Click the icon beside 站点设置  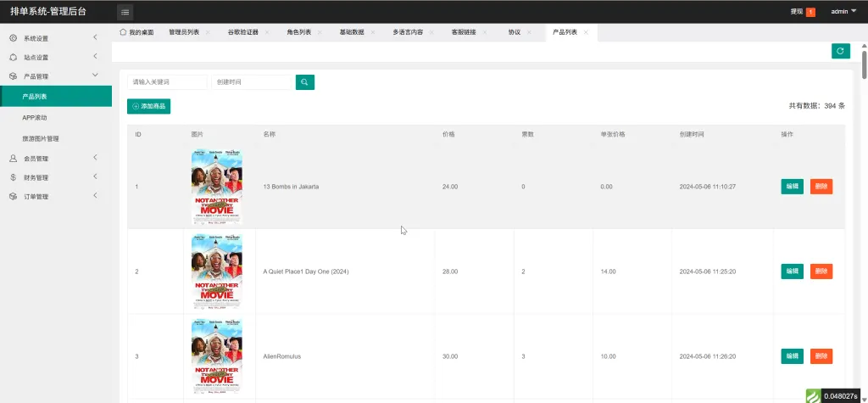click(14, 57)
